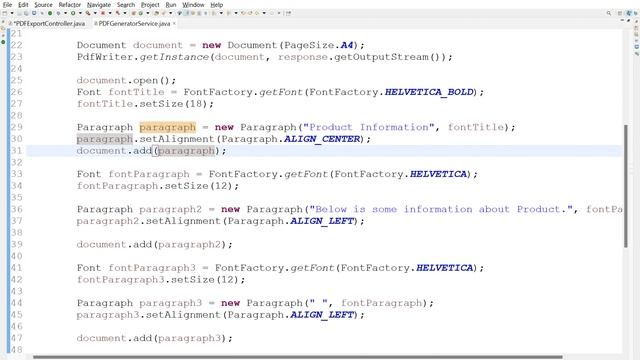Click 'fontParagraph3' declaration on line 41

[x=152, y=268]
